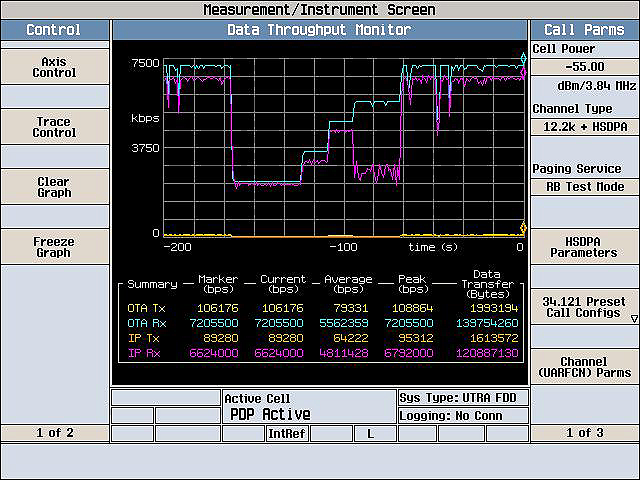Click the IntRef status indicator

[287, 433]
